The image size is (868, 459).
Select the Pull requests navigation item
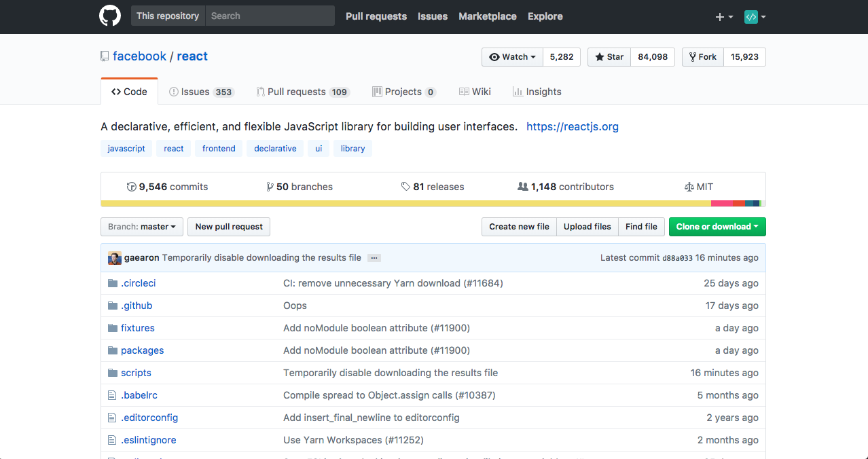[x=376, y=16]
